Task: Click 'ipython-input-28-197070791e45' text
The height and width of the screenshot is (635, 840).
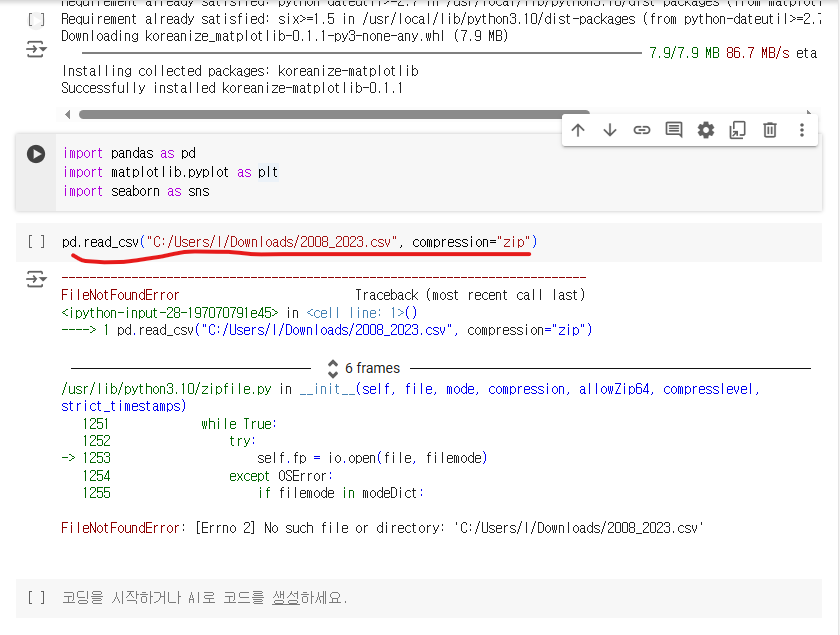Action: coord(170,313)
